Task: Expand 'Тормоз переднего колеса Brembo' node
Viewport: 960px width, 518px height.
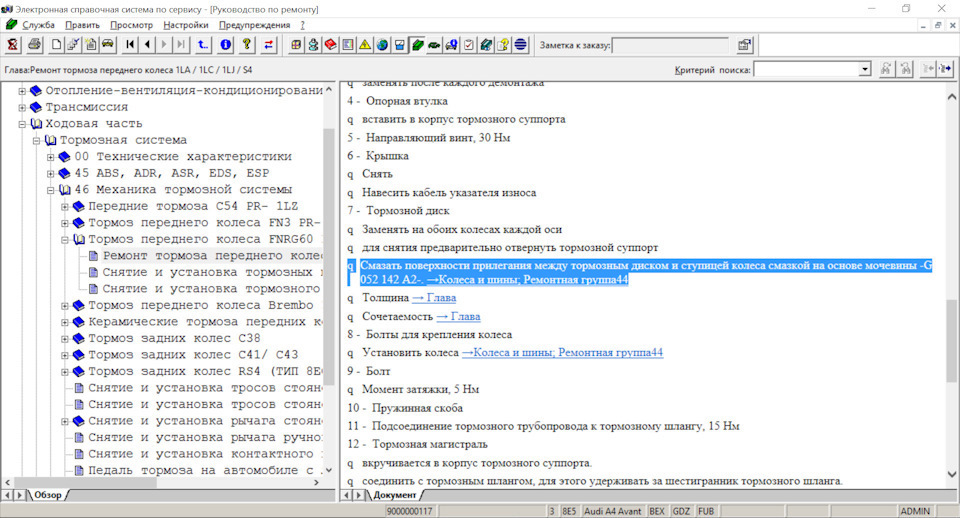Action: (65, 306)
